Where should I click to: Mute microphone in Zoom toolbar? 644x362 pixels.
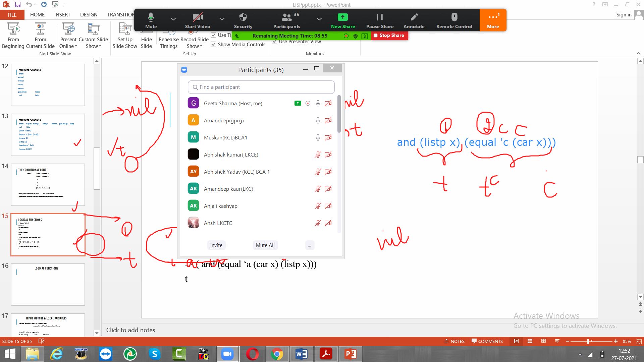tap(151, 20)
